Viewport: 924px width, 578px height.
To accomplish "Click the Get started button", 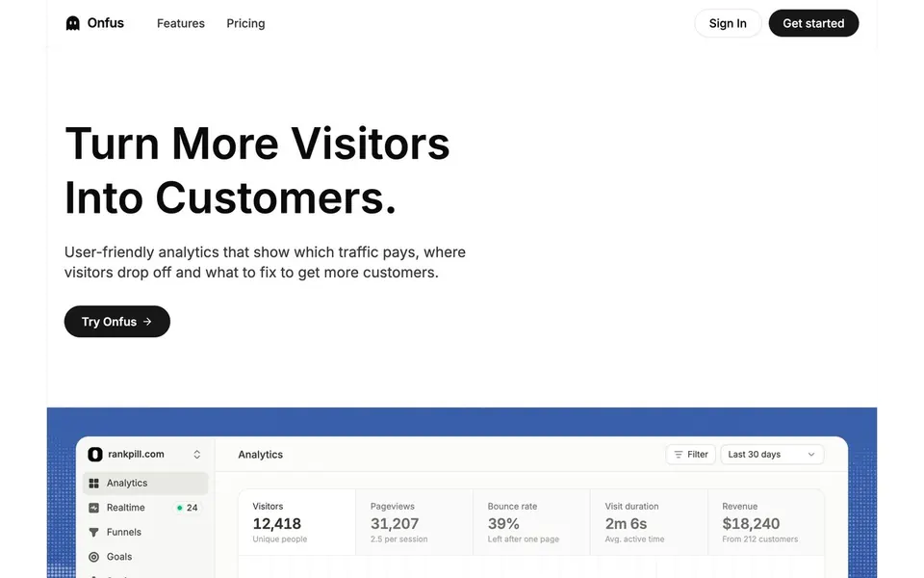I will click(813, 23).
